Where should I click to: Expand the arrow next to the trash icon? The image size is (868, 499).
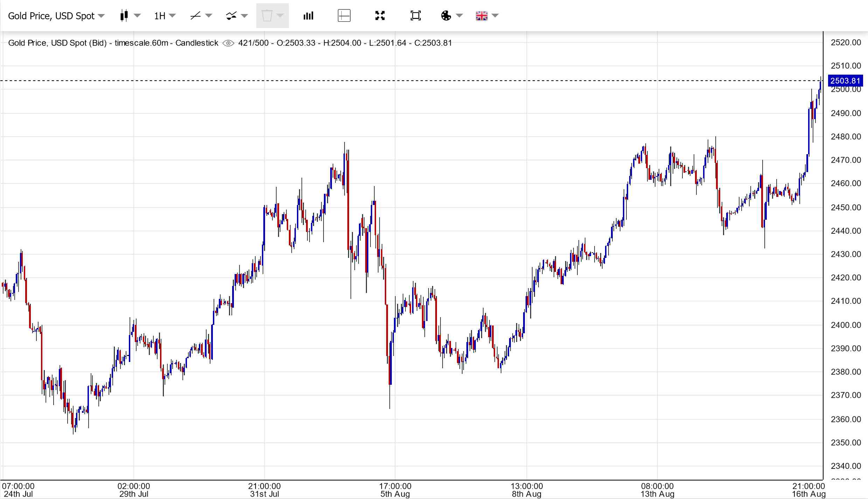click(280, 16)
